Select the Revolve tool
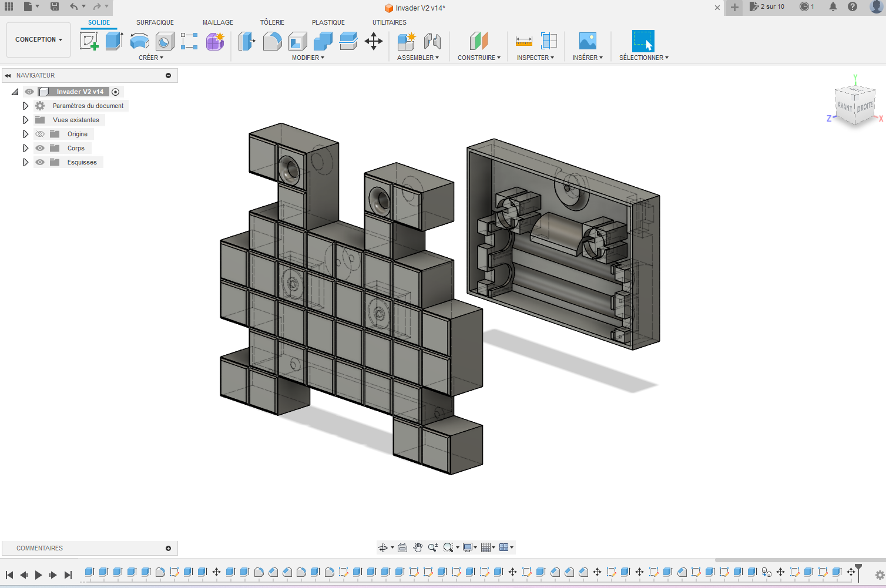Screen dimensions: 886x588 pyautogui.click(x=139, y=41)
